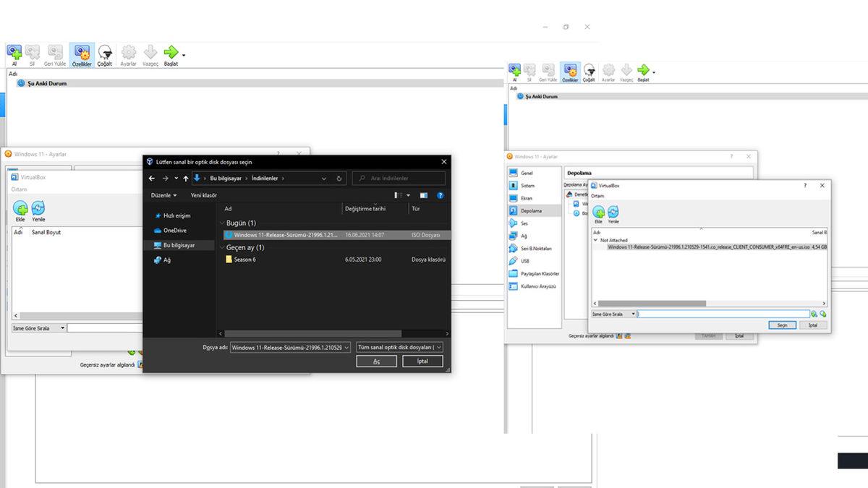
Task: Open the İsme Göre Sırala sort dropdown
Action: (x=615, y=314)
